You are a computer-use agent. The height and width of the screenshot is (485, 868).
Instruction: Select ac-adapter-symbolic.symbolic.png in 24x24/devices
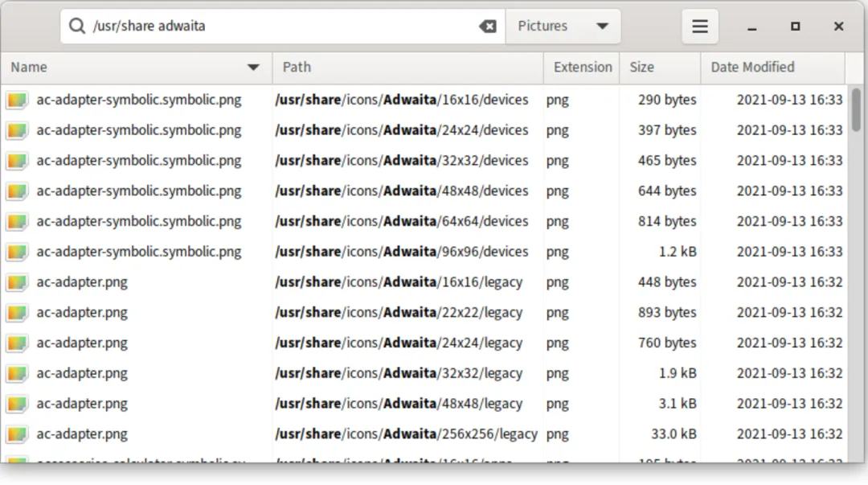(x=139, y=130)
